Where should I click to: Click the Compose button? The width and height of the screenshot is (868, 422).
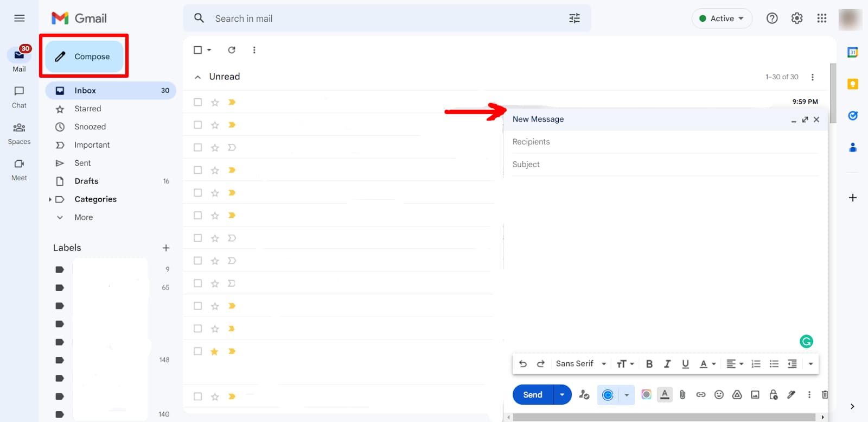coord(84,56)
